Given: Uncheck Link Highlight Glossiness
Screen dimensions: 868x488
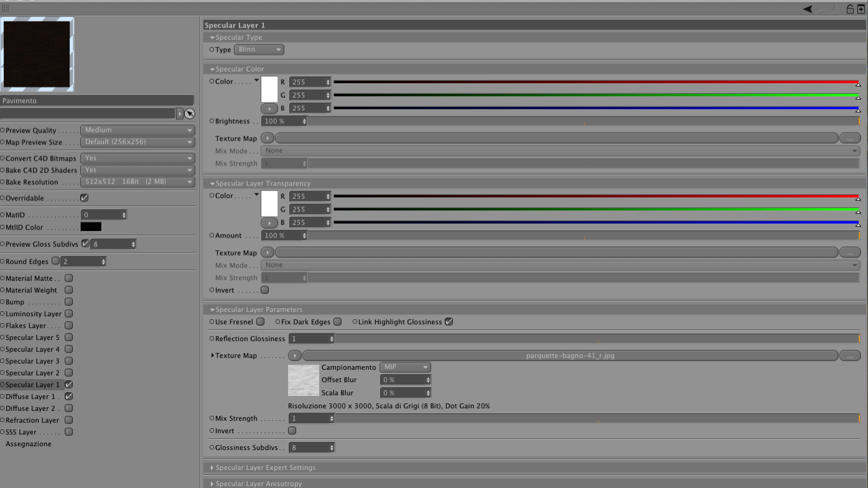Looking at the screenshot, I should [449, 322].
